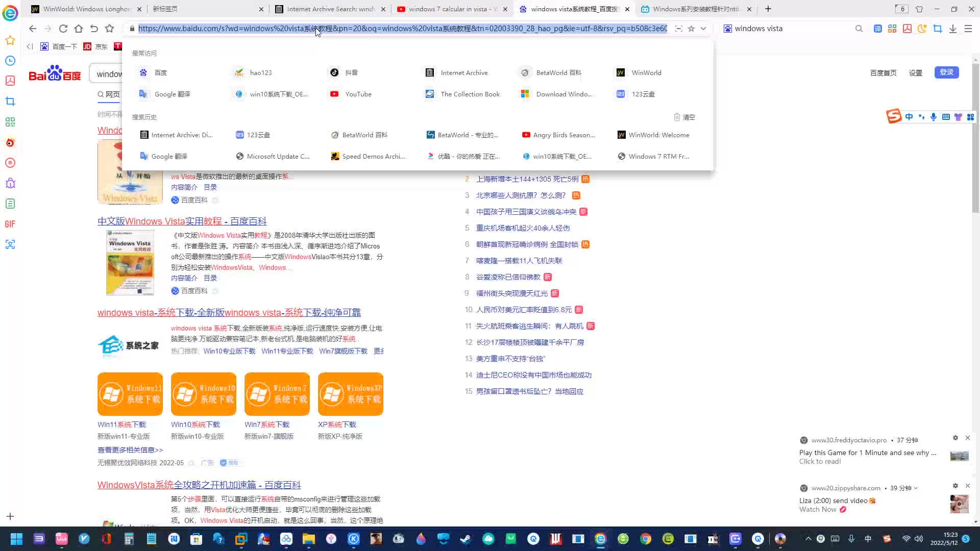This screenshot has height=551, width=980.
Task: Click the sidebar GIF icon
Action: click(10, 224)
